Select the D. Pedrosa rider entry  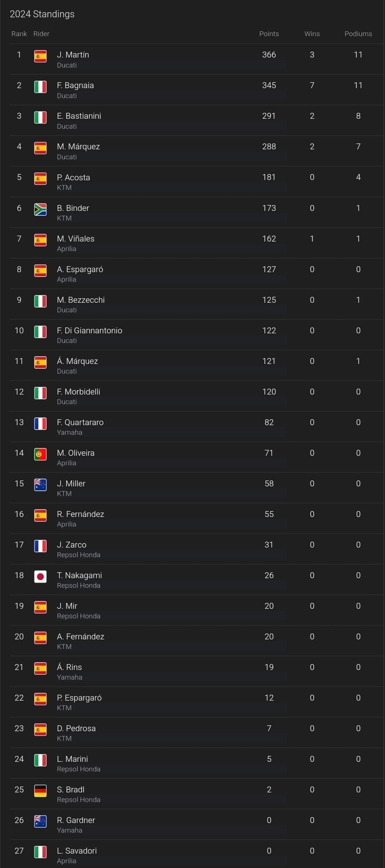point(196,733)
